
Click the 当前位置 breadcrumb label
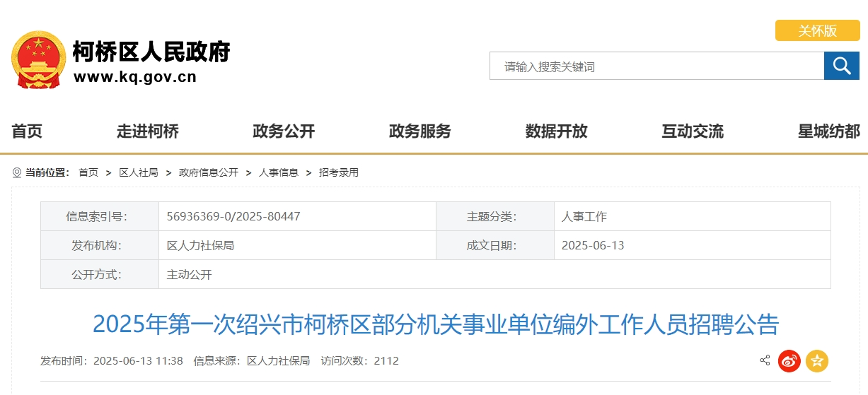coord(47,172)
